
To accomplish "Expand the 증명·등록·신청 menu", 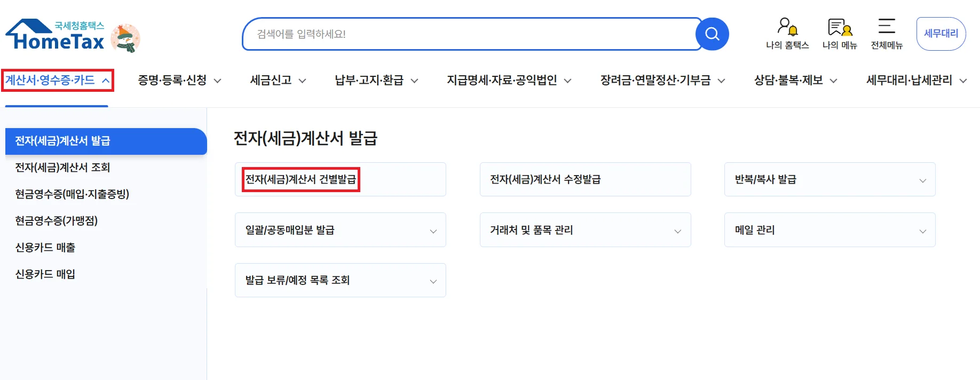I will click(179, 80).
